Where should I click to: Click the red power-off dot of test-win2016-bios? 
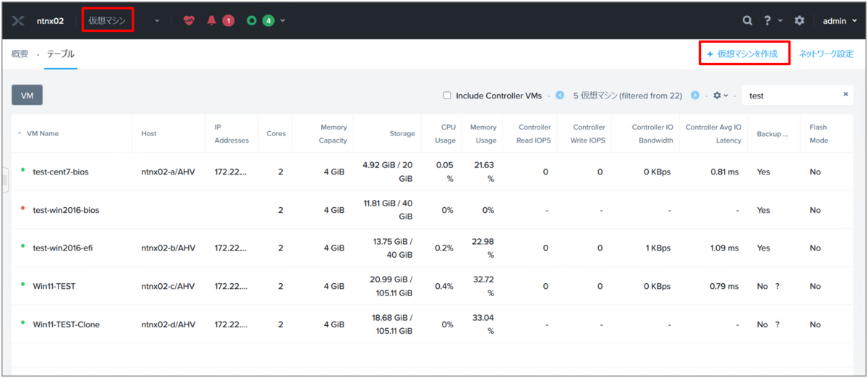(23, 209)
